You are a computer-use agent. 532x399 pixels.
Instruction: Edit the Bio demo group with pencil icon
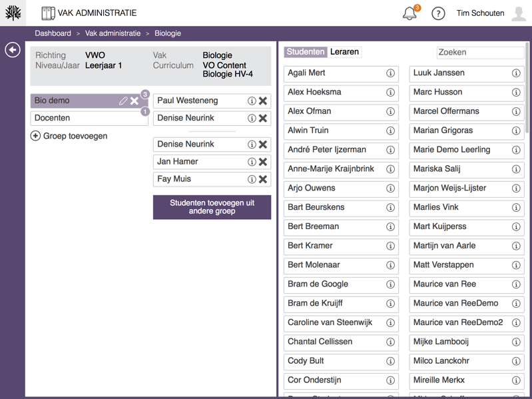[123, 101]
